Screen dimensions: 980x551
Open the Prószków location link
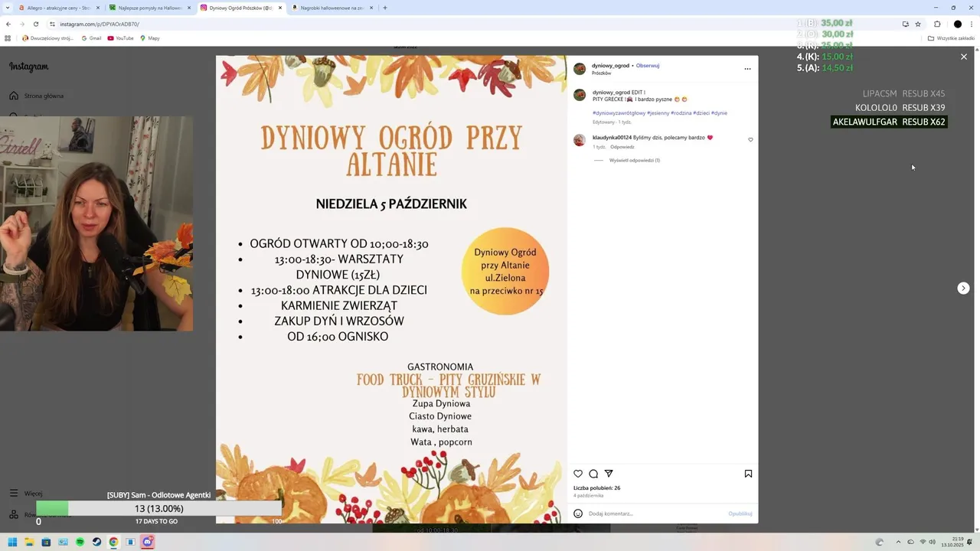coord(601,73)
